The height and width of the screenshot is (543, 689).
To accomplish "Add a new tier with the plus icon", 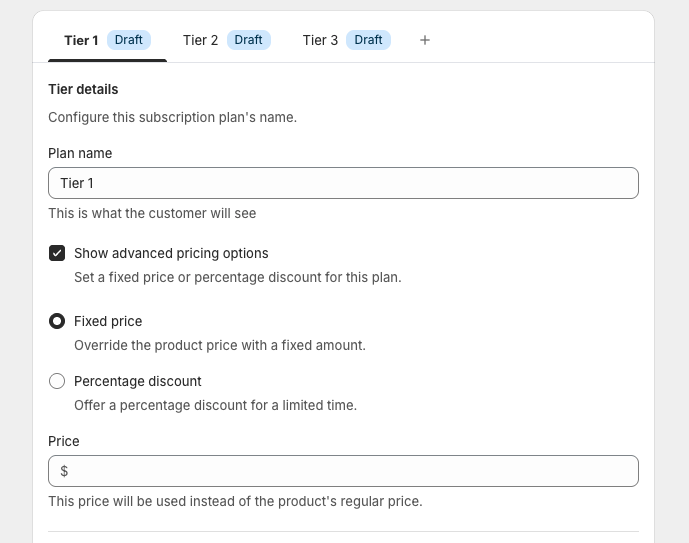I will pyautogui.click(x=425, y=40).
